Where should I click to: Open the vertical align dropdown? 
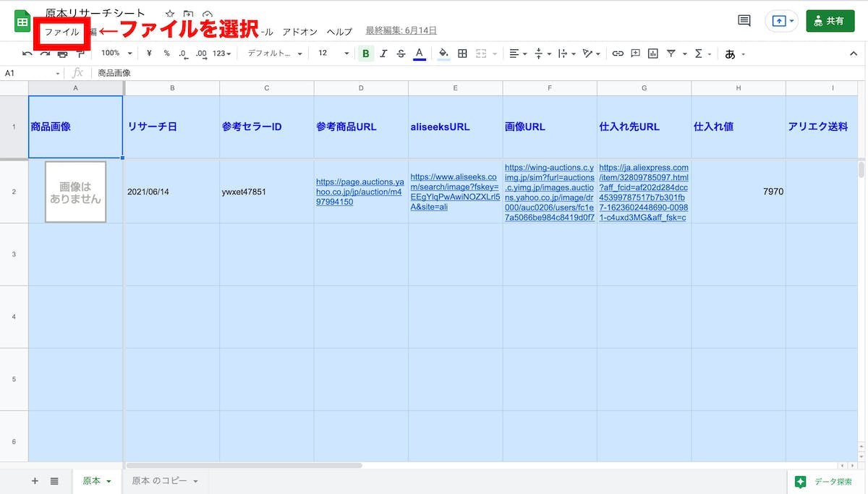[541, 54]
